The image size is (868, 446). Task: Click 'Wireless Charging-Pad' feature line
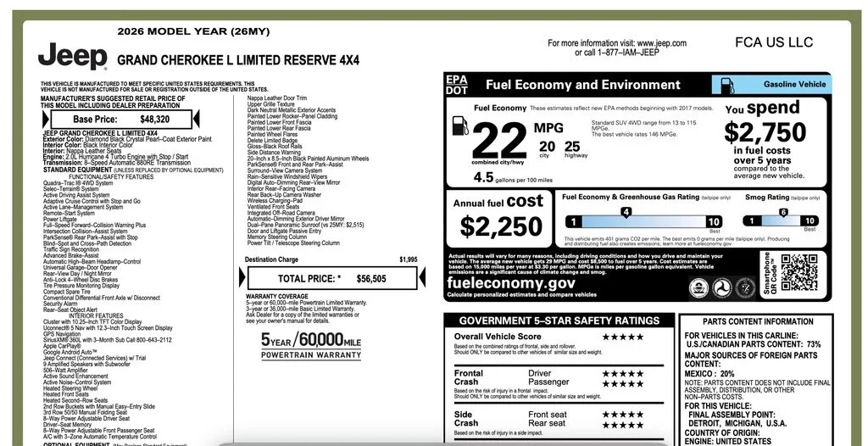(275, 201)
